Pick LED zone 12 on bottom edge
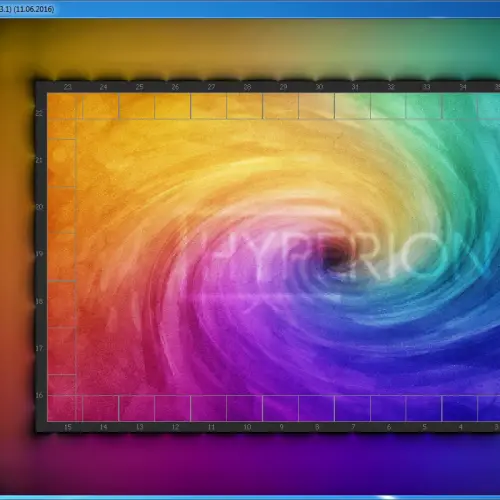This screenshot has width=500, height=500. click(173, 408)
